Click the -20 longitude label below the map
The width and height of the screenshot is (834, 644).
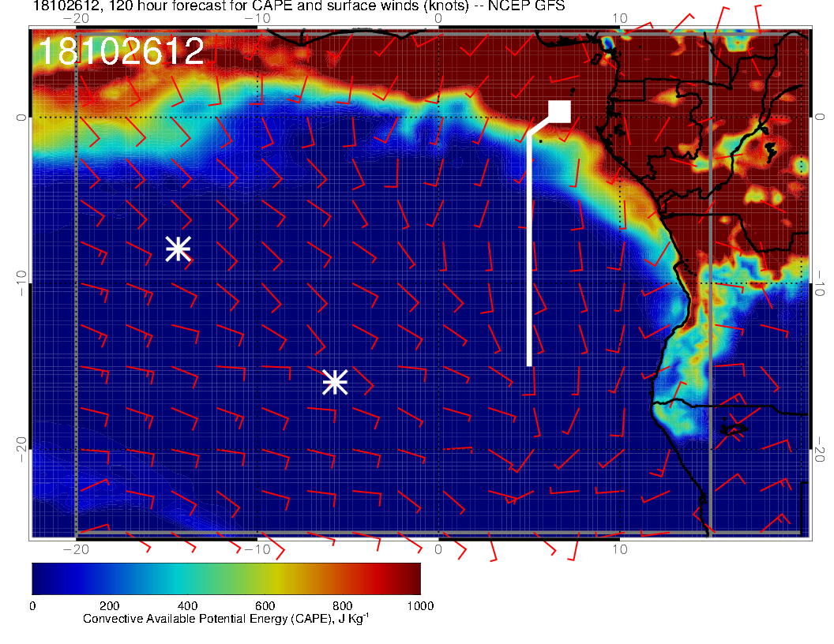click(75, 549)
